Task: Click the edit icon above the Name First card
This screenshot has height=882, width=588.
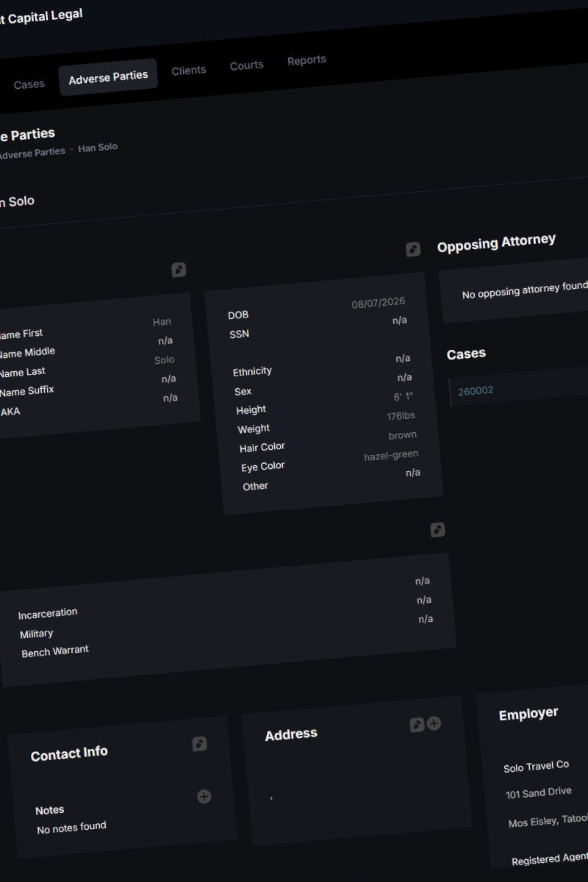Action: [179, 270]
